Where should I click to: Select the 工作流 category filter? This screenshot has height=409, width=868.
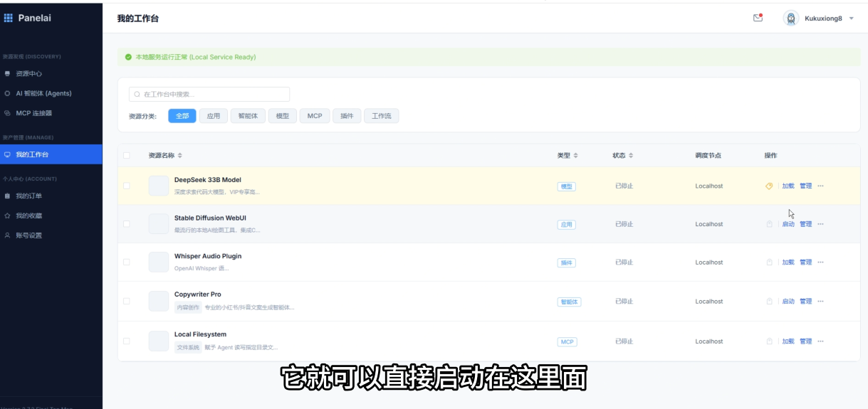[x=382, y=116]
